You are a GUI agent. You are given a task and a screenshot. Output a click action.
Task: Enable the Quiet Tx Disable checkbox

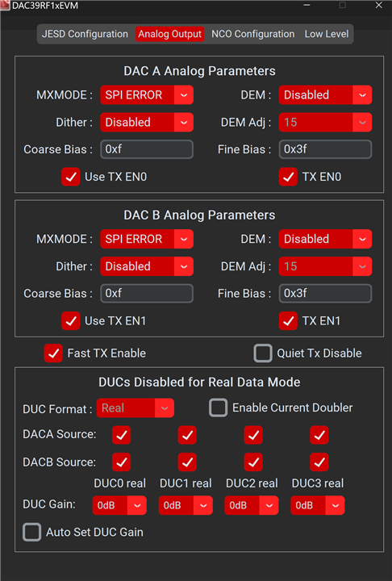coord(263,353)
